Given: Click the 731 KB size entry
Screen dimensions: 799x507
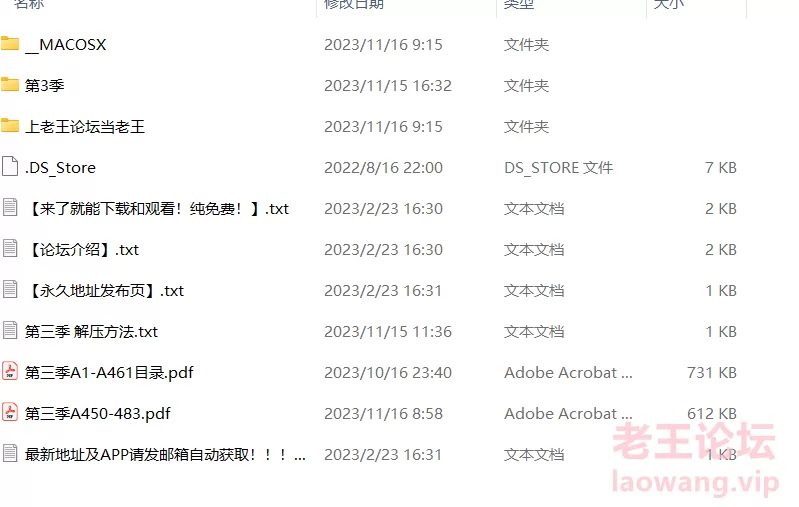Looking at the screenshot, I should 711,372.
